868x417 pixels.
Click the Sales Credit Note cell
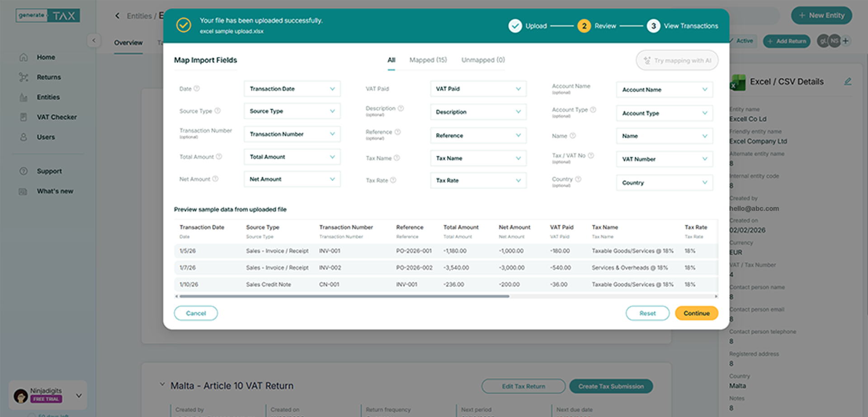point(269,285)
